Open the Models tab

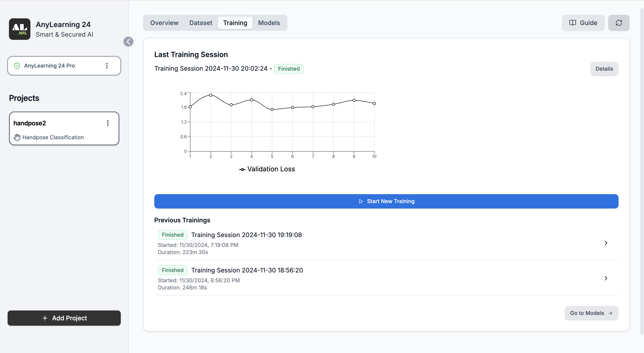(269, 23)
